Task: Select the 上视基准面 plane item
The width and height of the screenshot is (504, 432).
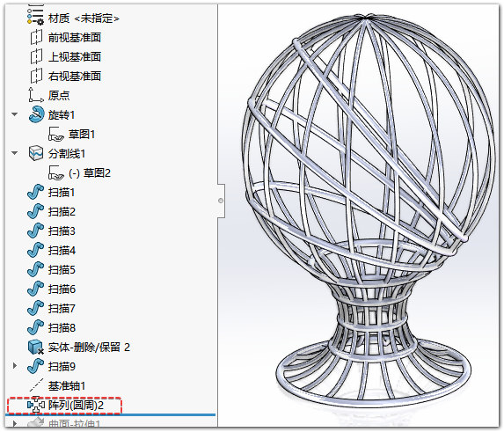Action: point(75,56)
